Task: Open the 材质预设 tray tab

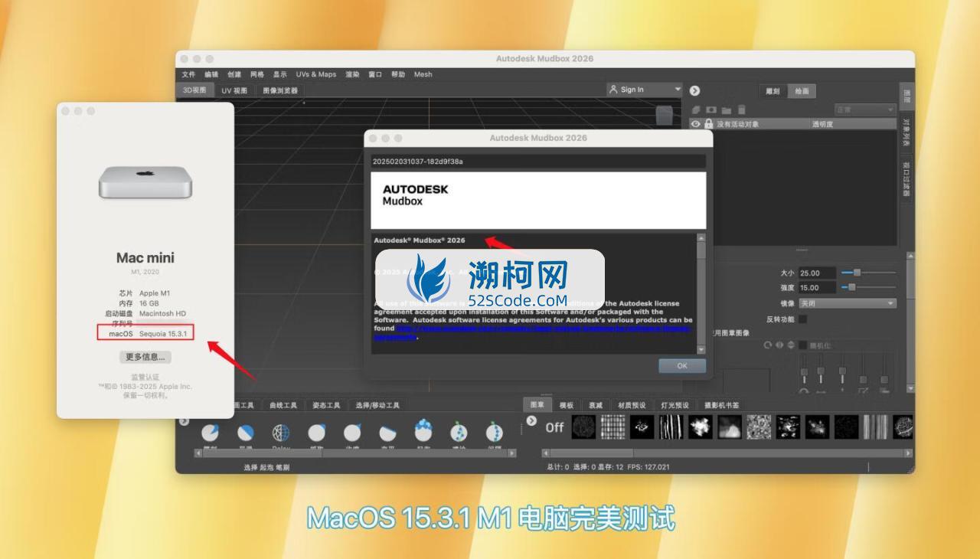Action: point(632,405)
